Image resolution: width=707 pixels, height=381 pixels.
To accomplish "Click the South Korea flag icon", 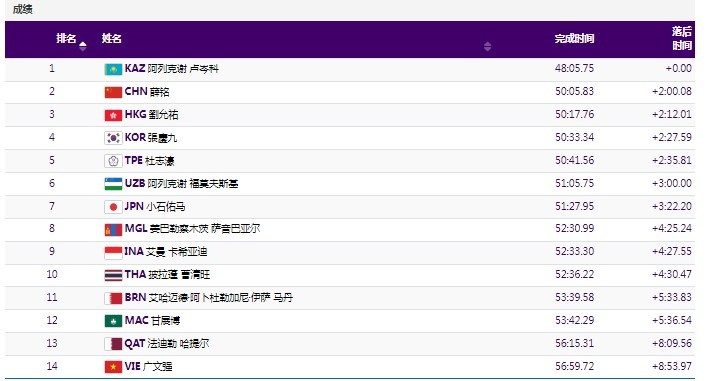I will (x=113, y=138).
